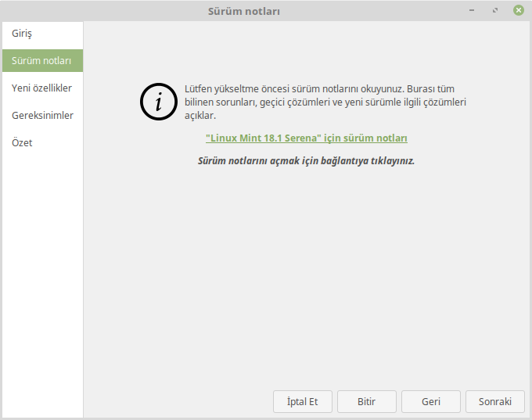Viewport: 532px width, 420px height.
Task: Go back with the Geri button
Action: pyautogui.click(x=431, y=402)
